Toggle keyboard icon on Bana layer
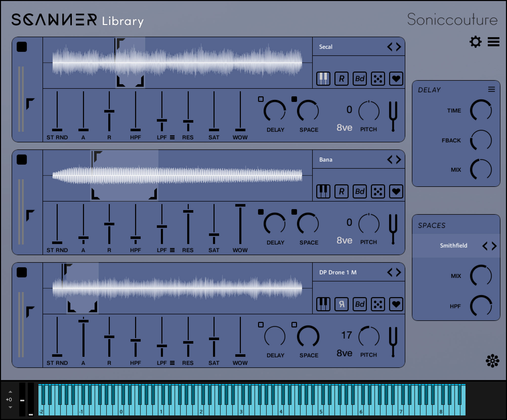Image resolution: width=507 pixels, height=420 pixels. coord(323,191)
